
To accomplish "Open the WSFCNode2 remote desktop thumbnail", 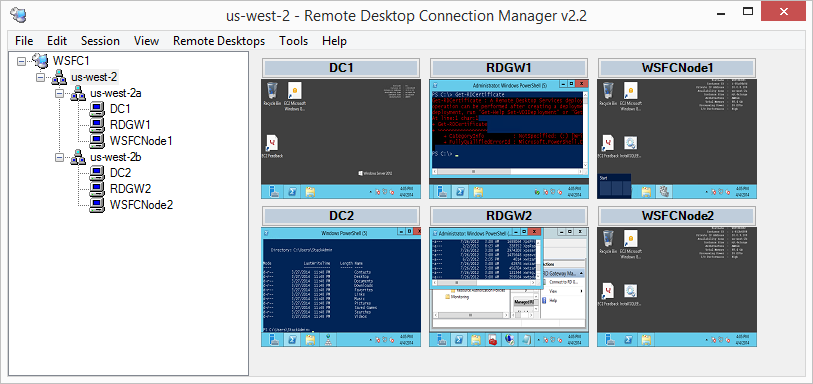I will click(677, 287).
